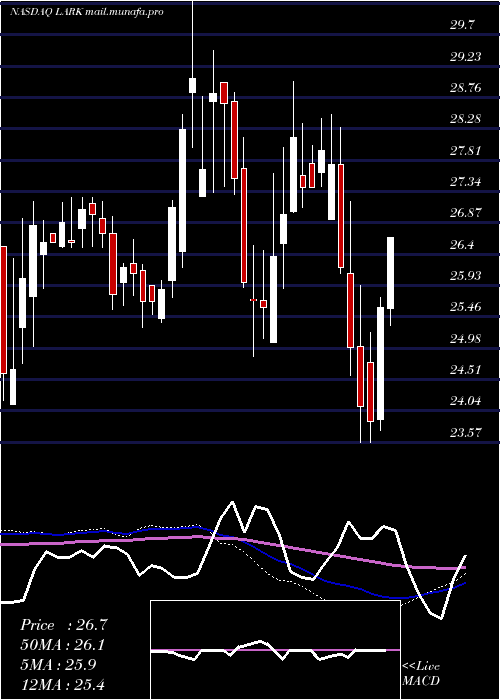The image size is (500, 700).
Task: Click inside the Live MACD inset chart
Action: click(275, 650)
